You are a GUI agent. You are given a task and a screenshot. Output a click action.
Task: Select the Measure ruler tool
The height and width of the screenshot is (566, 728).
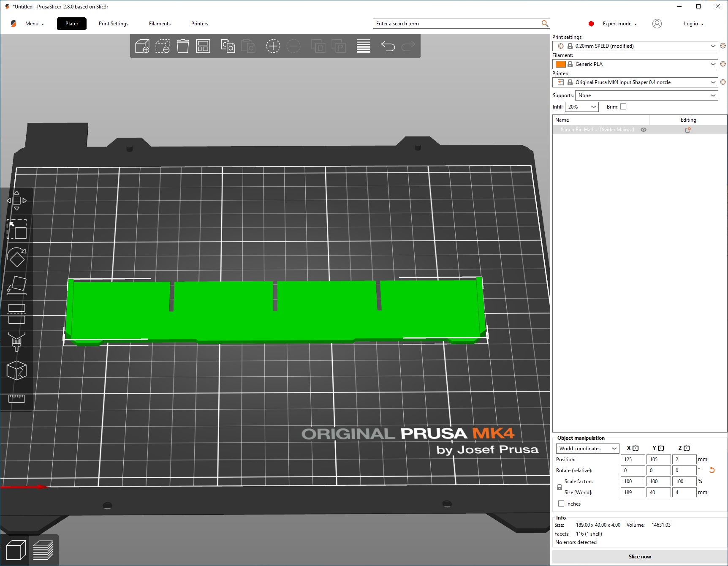coord(17,398)
